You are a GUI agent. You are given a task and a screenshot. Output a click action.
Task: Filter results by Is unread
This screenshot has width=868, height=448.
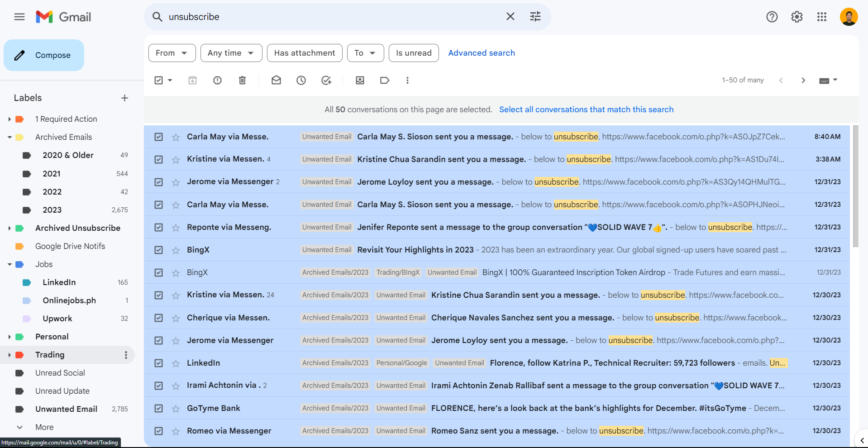pos(414,53)
